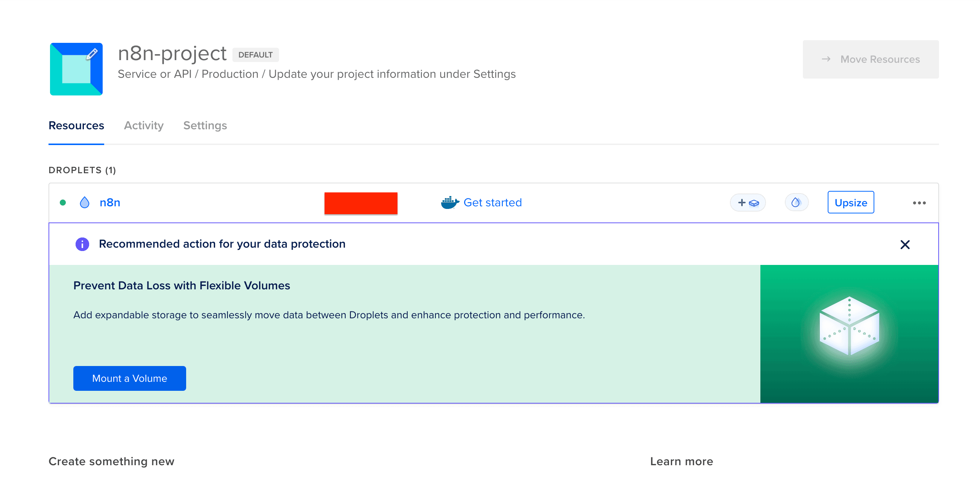Screen dimensions: 980x484
Task: Click the n8n-project logo edit icon
Action: pos(92,54)
